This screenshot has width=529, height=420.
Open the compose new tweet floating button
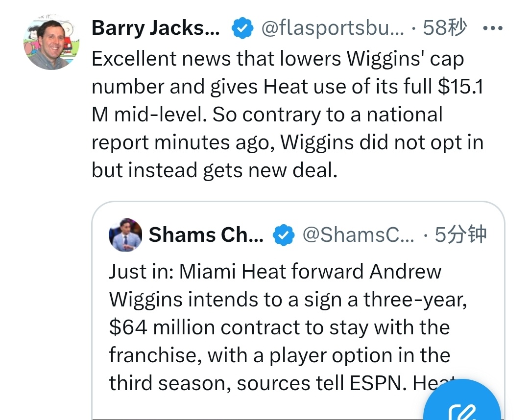462,401
